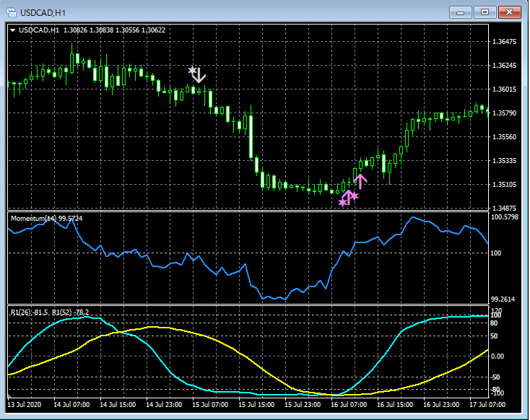Minimize the USDCAD,H1 chart window

pos(461,12)
